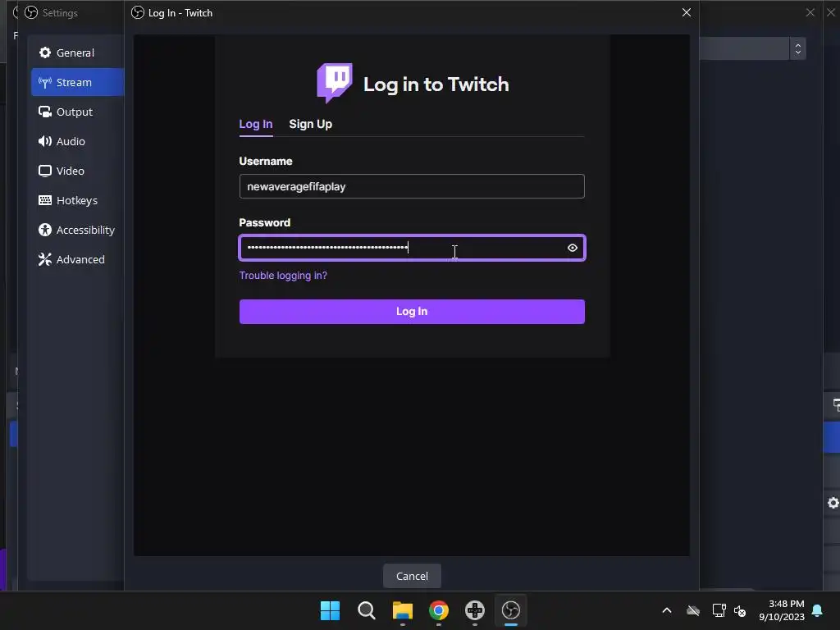Show hidden system tray icons
The width and height of the screenshot is (840, 630).
click(667, 610)
